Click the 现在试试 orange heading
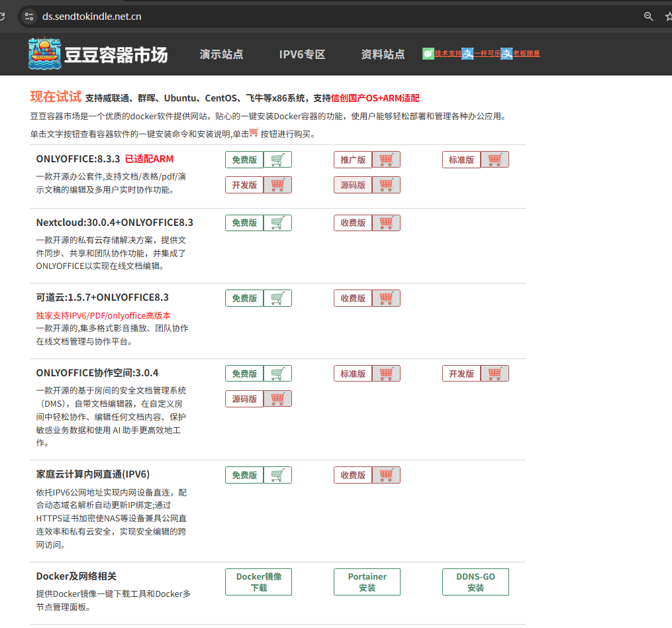 56,97
